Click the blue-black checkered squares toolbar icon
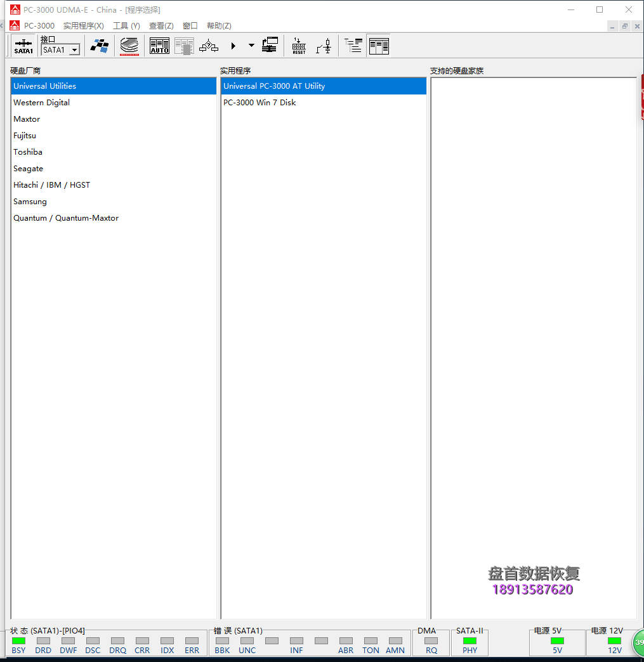Screen dimensions: 644x662 (x=100, y=46)
